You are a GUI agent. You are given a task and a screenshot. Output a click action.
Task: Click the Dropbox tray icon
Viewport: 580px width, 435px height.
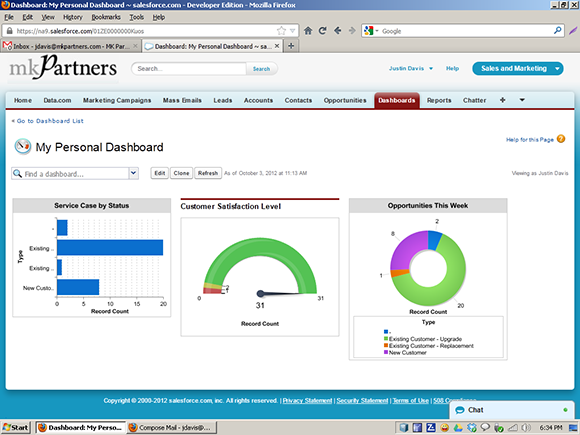tap(472, 428)
